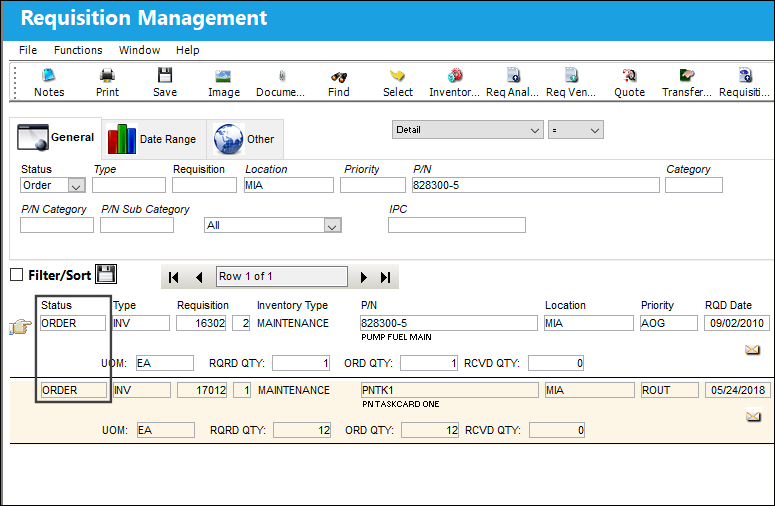
Task: Click RQD Date 05/24/2018
Action: coord(738,390)
